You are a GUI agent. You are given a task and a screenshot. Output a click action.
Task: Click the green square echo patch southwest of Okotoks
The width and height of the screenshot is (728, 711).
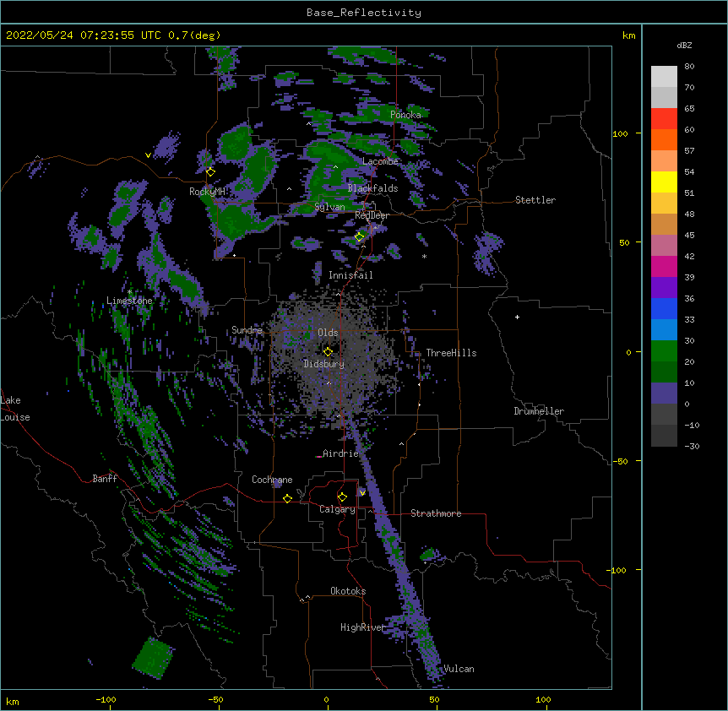coord(153,658)
